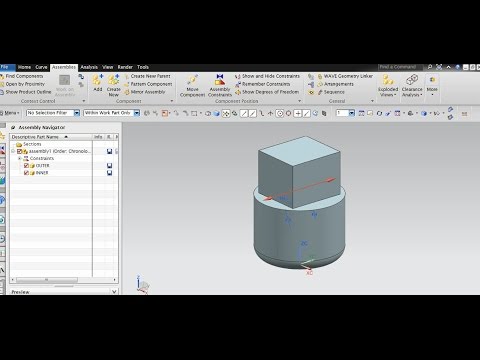Open the File menu
The height and width of the screenshot is (360, 480).
click(7, 67)
